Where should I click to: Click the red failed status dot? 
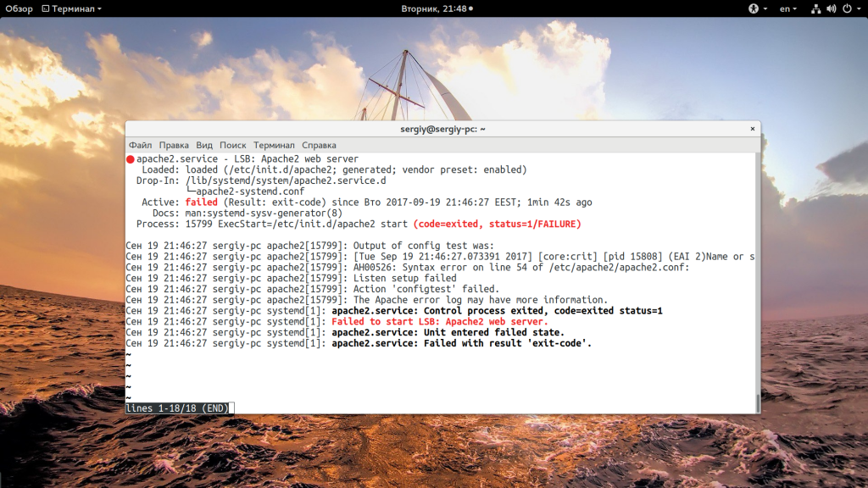click(131, 159)
